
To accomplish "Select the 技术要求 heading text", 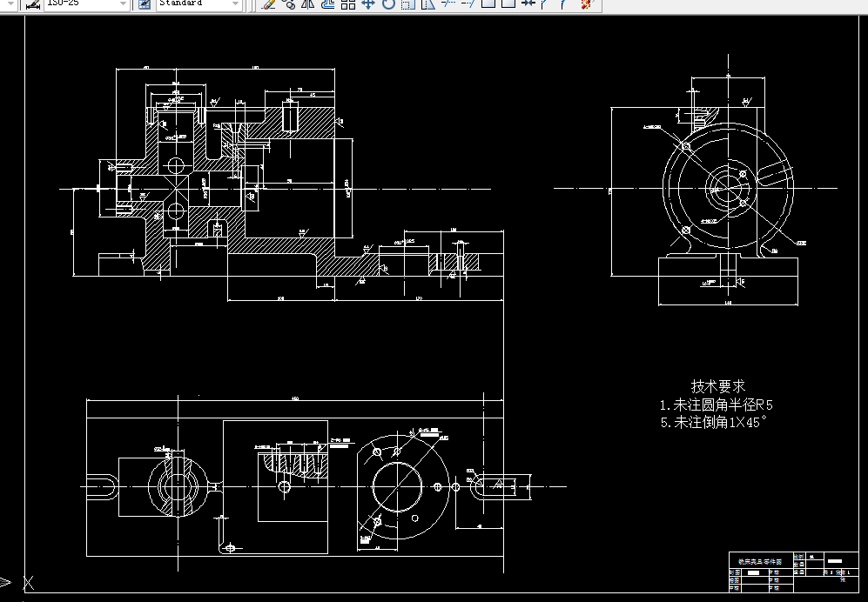I will coord(718,385).
